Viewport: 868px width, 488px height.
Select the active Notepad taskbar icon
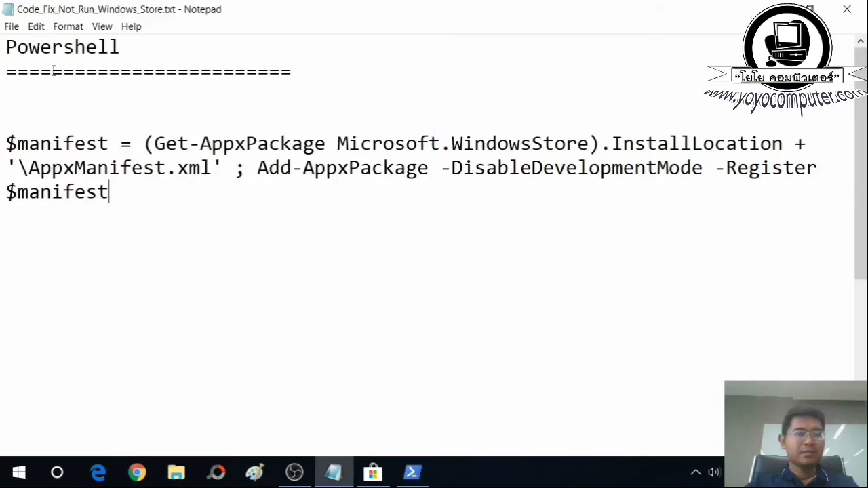coord(333,472)
